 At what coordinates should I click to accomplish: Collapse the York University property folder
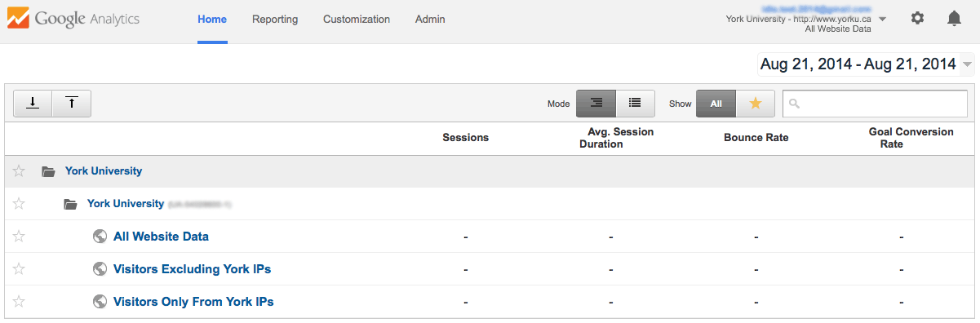pos(71,204)
